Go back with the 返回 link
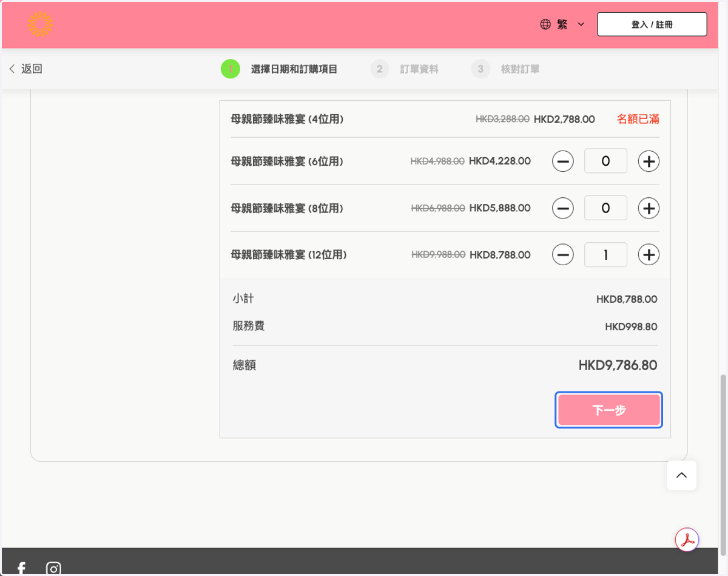 (25, 69)
